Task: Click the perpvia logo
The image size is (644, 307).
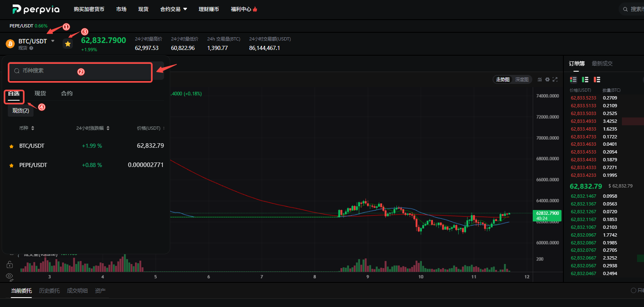Action: [x=36, y=9]
